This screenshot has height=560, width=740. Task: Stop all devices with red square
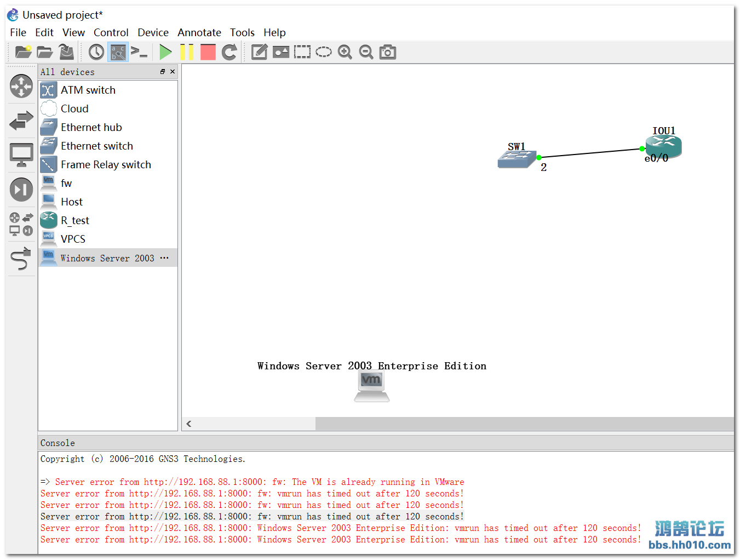[x=208, y=52]
